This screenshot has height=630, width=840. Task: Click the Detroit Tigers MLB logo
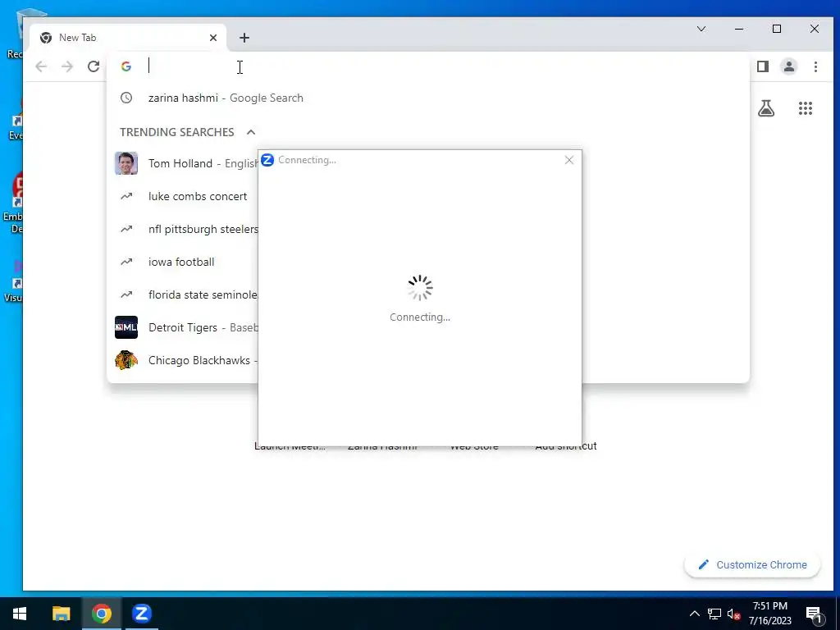(x=126, y=327)
